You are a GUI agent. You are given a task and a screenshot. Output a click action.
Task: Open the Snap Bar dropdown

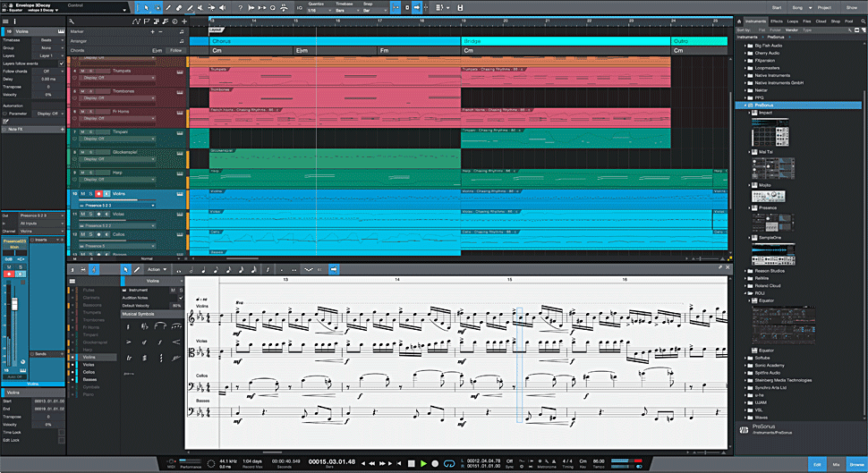coord(374,11)
